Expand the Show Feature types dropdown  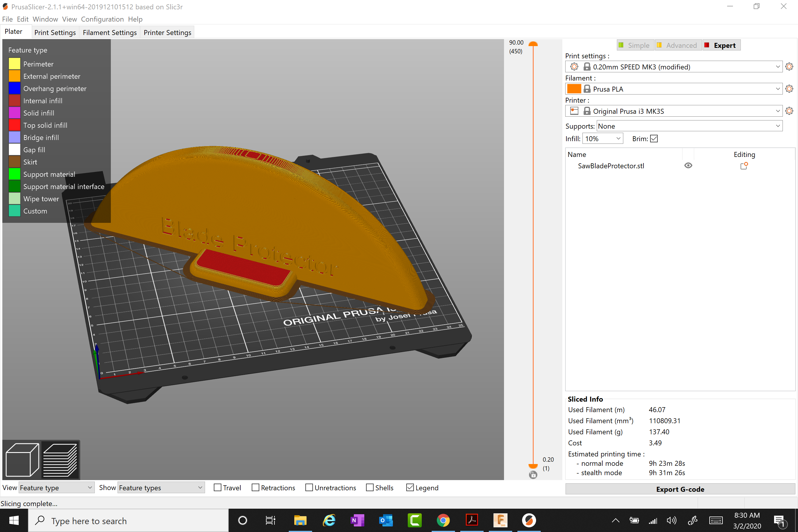tap(199, 488)
